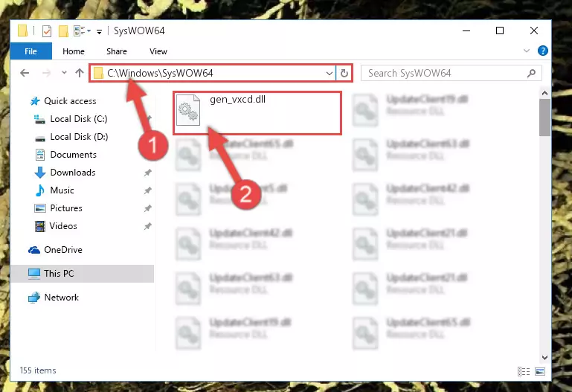This screenshot has height=392, width=572.
Task: Open the address bar history dropdown
Action: click(x=329, y=74)
